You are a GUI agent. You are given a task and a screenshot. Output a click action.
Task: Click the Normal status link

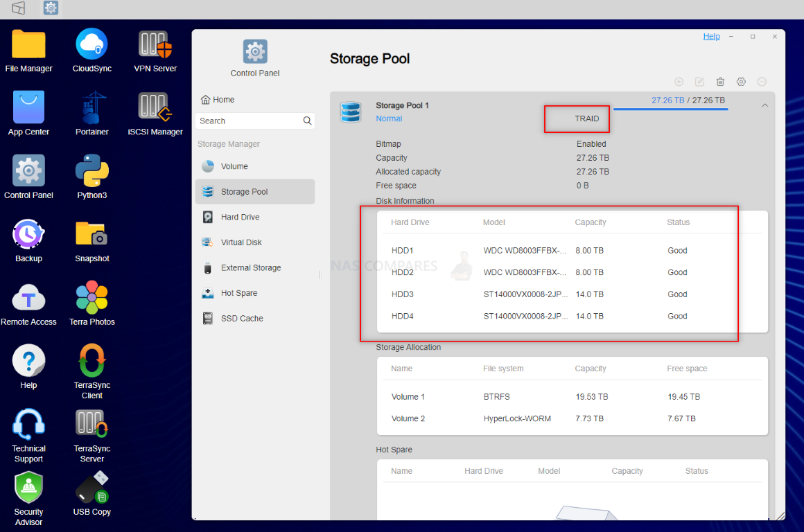pos(389,118)
